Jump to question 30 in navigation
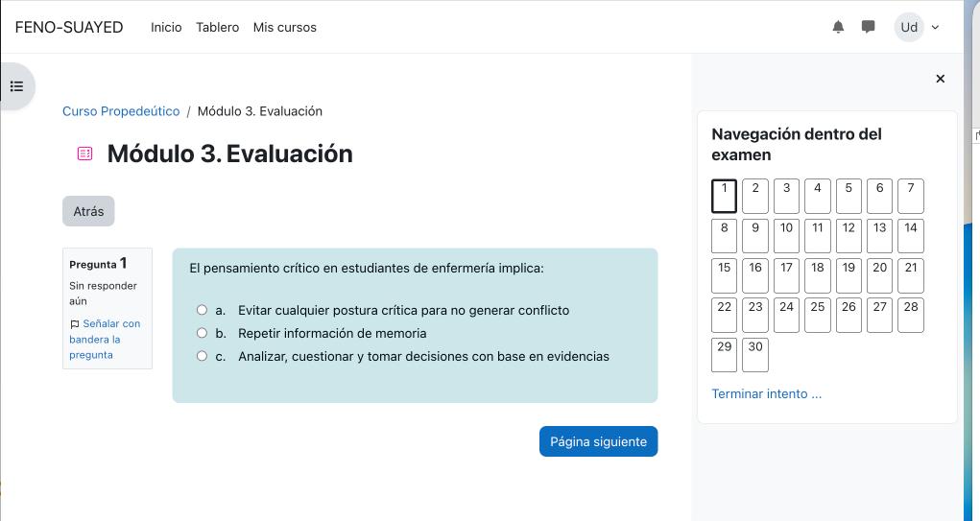 click(755, 355)
